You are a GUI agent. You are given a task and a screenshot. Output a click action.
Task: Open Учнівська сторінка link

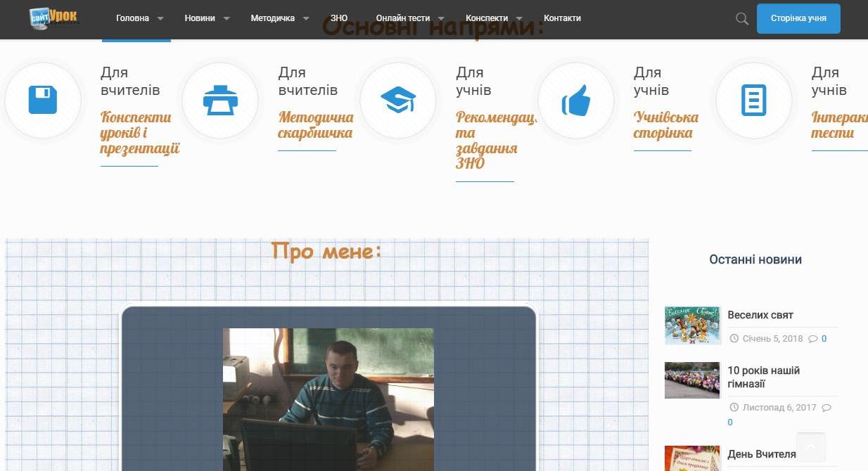(666, 125)
